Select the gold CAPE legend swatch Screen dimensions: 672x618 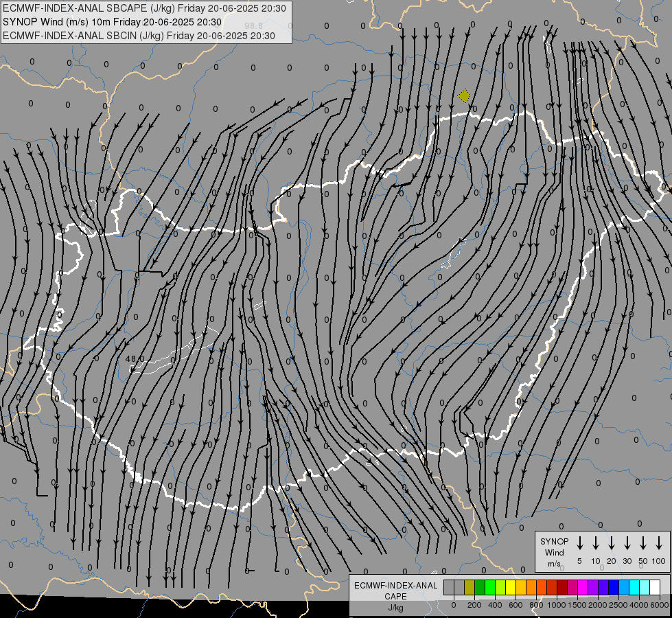tap(521, 587)
